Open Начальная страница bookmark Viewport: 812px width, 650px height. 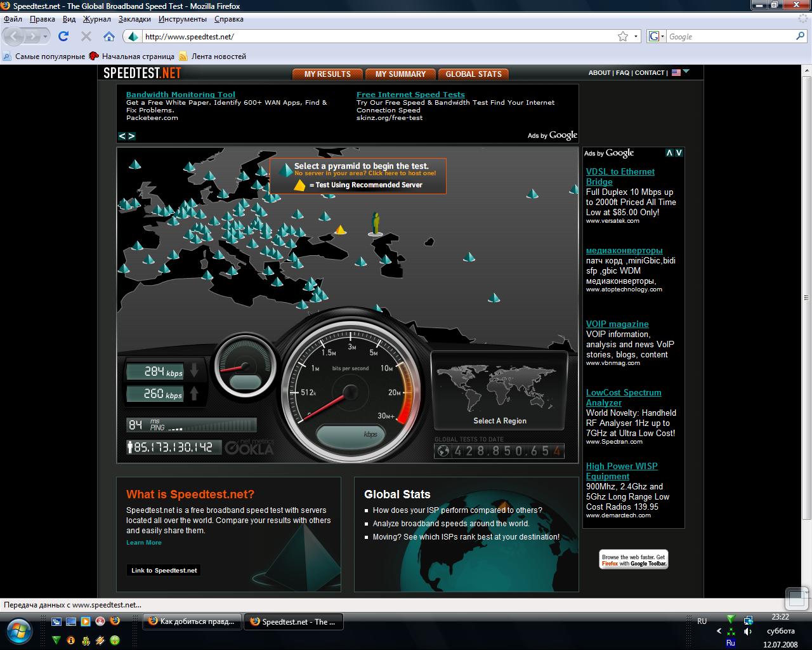coord(132,56)
